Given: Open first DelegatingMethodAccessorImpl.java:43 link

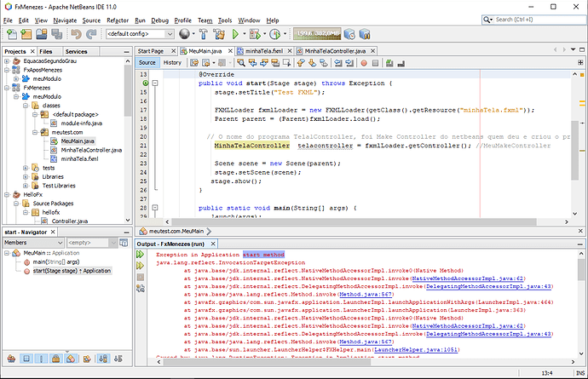Looking at the screenshot, I should tap(488, 286).
